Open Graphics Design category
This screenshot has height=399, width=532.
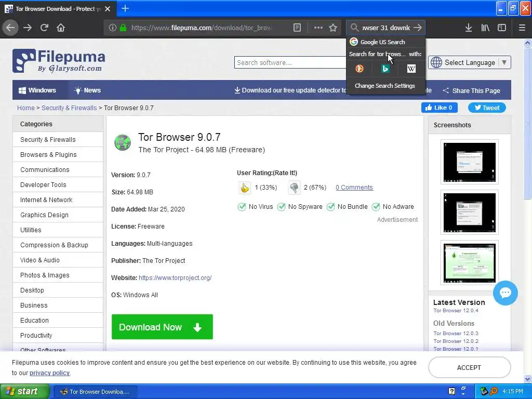coord(58,215)
